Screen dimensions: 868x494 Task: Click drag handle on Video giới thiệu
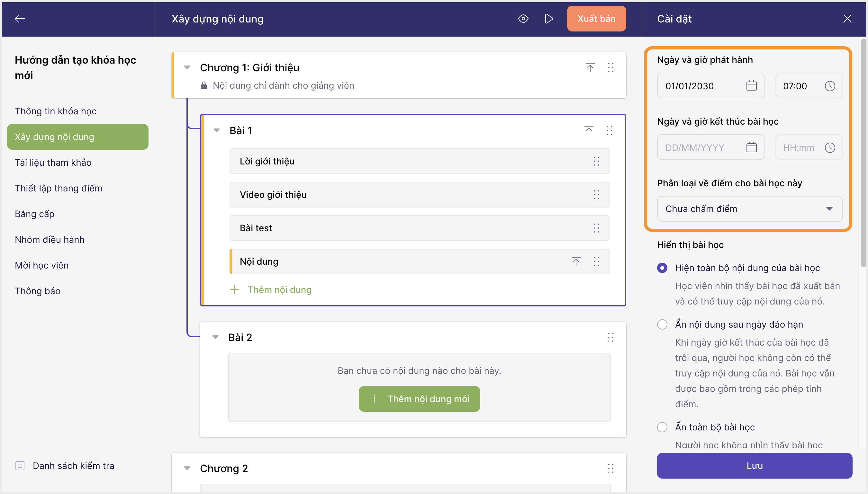(x=596, y=195)
